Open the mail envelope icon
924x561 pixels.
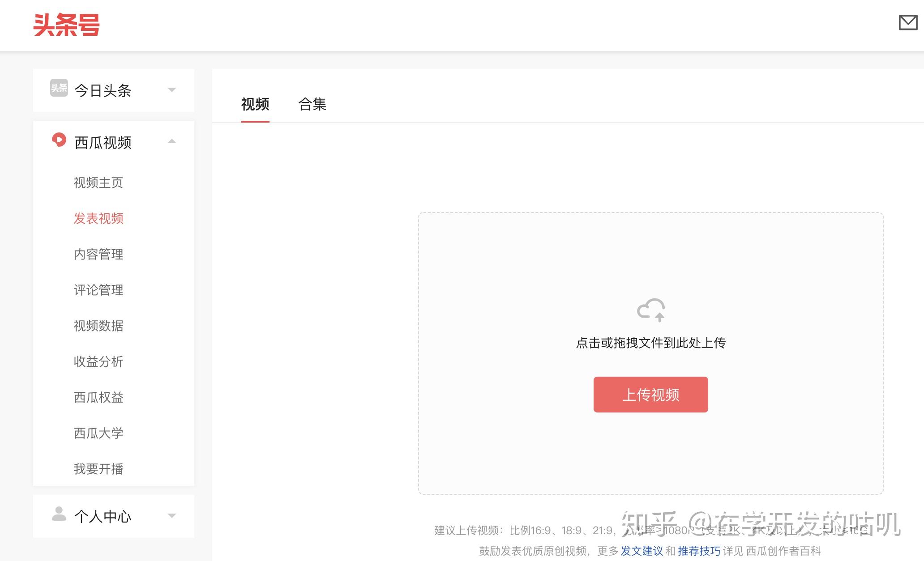(908, 22)
